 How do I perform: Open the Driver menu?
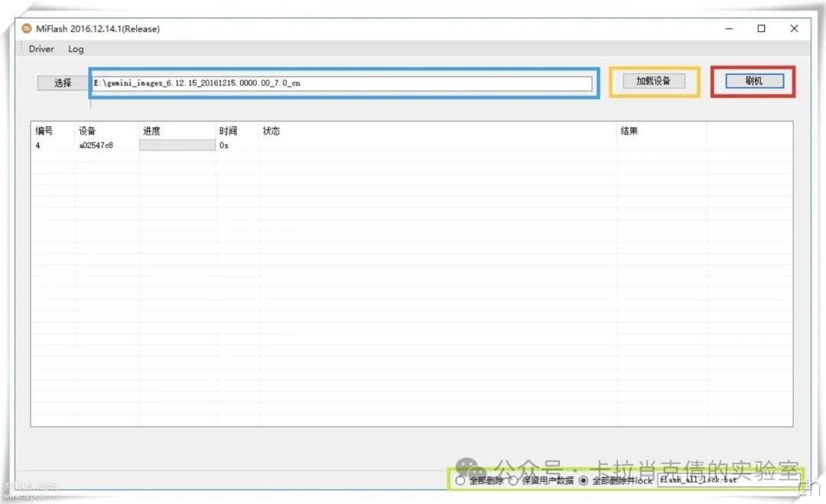41,49
